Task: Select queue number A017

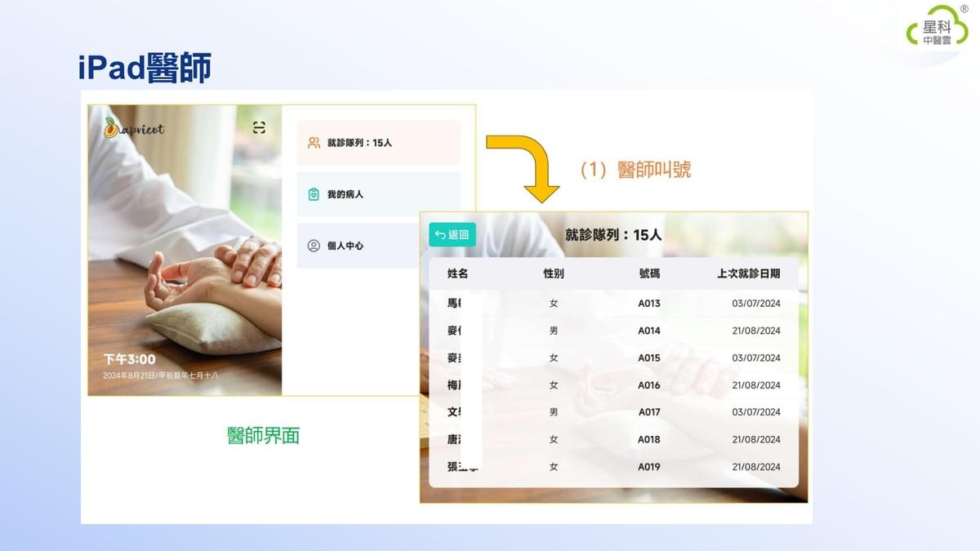Action: click(649, 412)
